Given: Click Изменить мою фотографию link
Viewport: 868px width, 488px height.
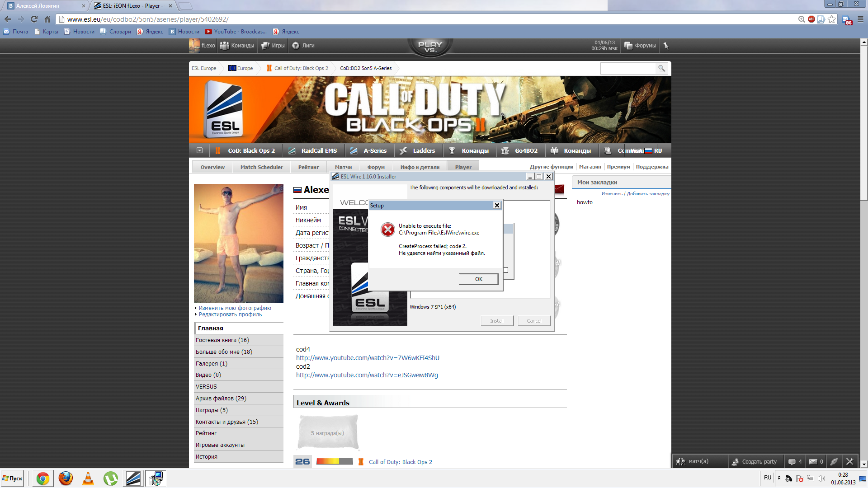Looking at the screenshot, I should coord(235,308).
